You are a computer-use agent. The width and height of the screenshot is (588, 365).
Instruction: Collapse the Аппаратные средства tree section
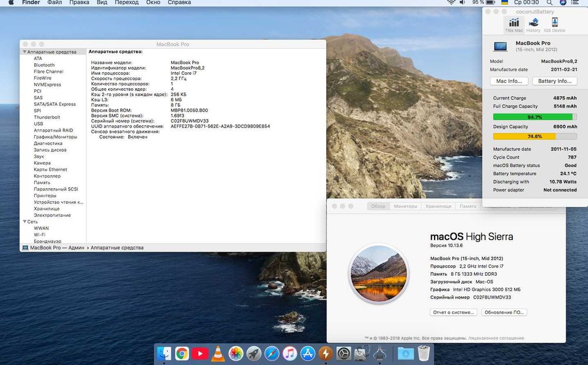[25, 52]
